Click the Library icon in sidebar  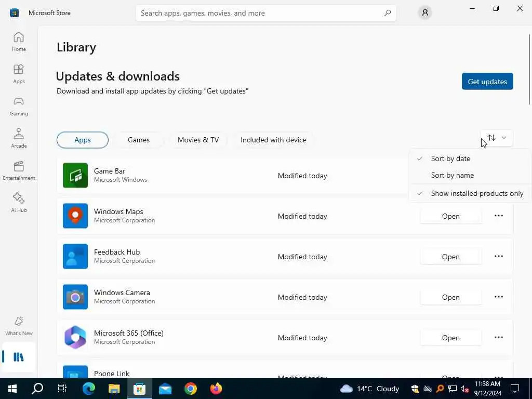point(19,357)
